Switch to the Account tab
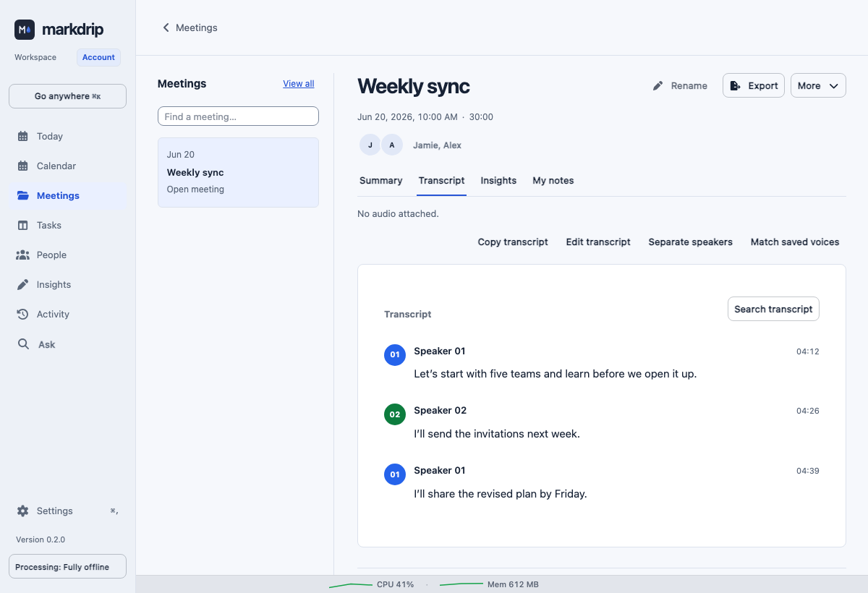This screenshot has width=868, height=593. pos(98,57)
